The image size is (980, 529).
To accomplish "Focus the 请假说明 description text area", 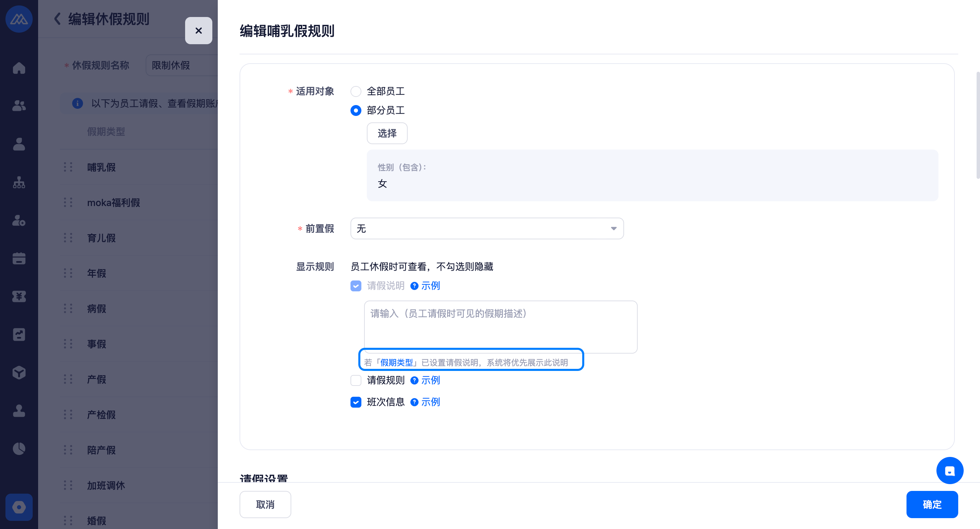I will 501,327.
